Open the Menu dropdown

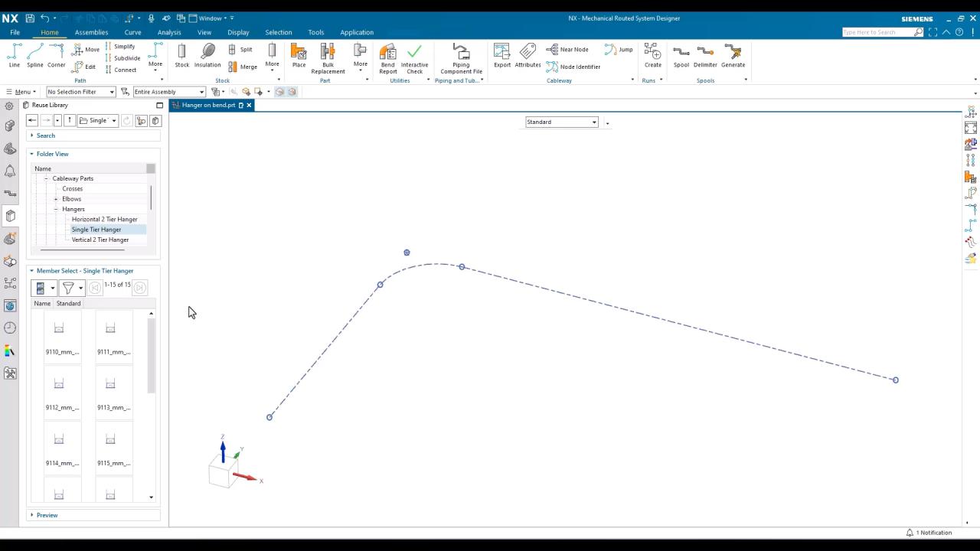21,92
